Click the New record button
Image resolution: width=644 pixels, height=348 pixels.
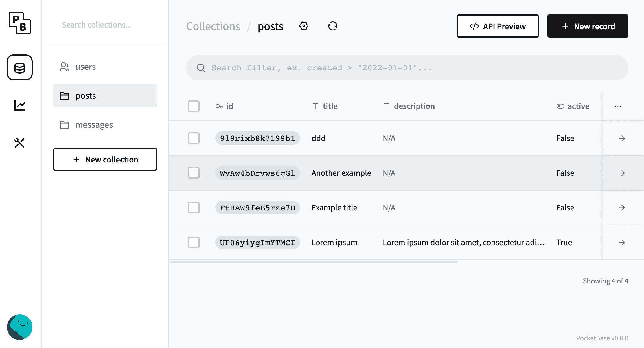click(x=588, y=26)
